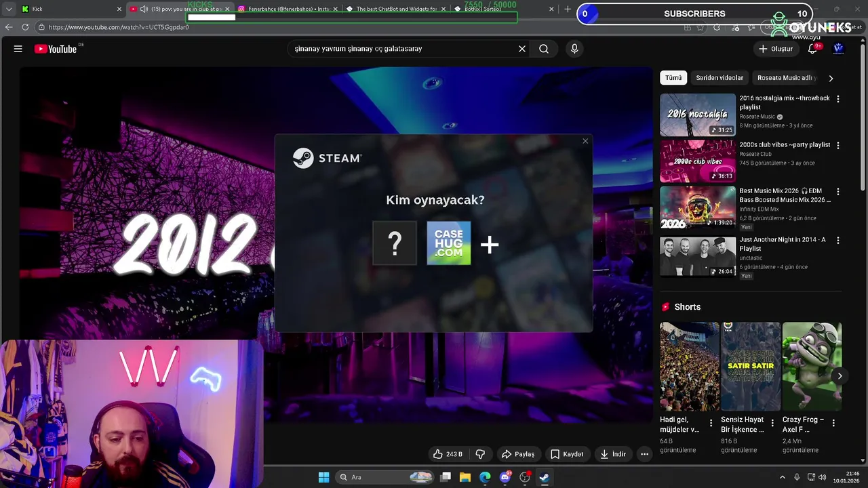This screenshot has width=868, height=488.
Task: Open options for Crazy Frog short
Action: point(833,423)
